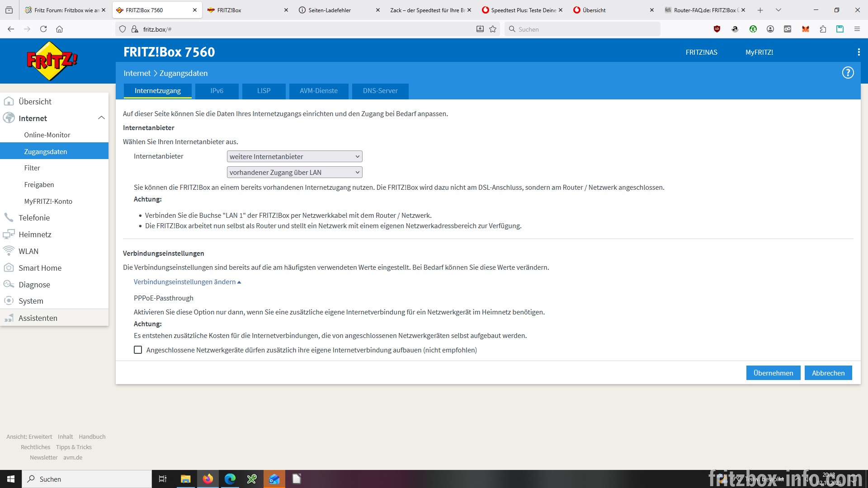Open the WLAN menu
Screen dimensions: 868x488
coord(54,251)
